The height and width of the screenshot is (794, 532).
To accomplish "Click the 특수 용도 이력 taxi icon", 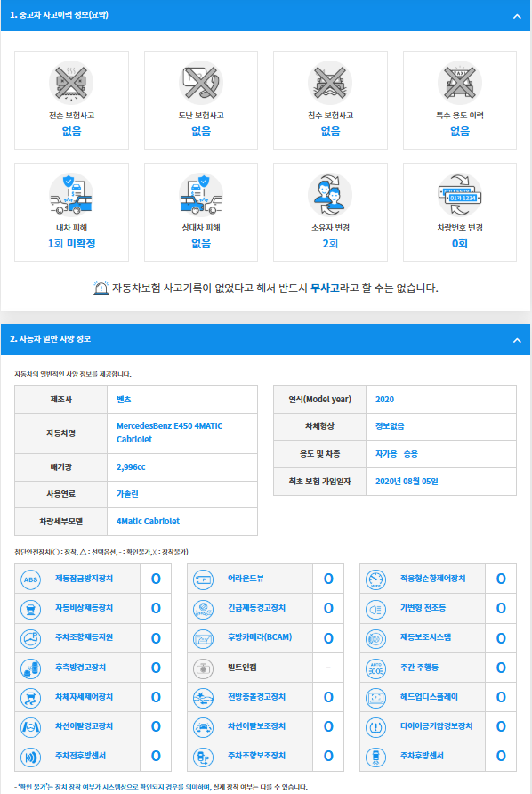I will click(460, 83).
